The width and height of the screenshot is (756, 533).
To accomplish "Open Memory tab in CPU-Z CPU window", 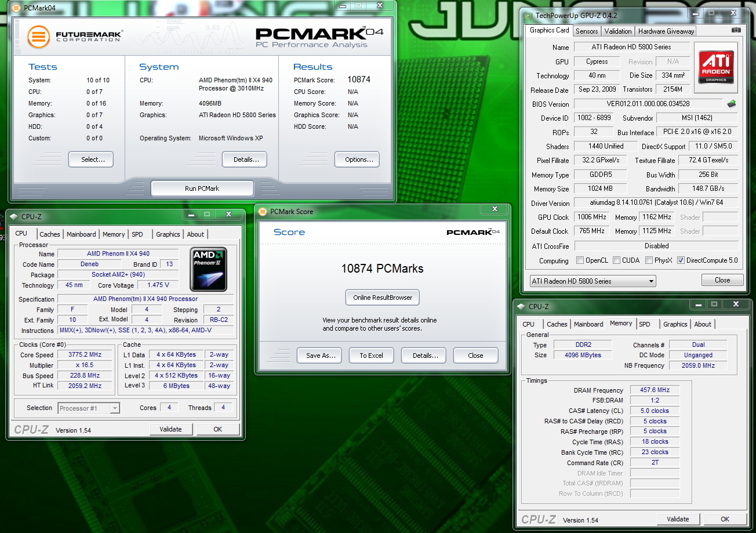I will click(x=114, y=234).
